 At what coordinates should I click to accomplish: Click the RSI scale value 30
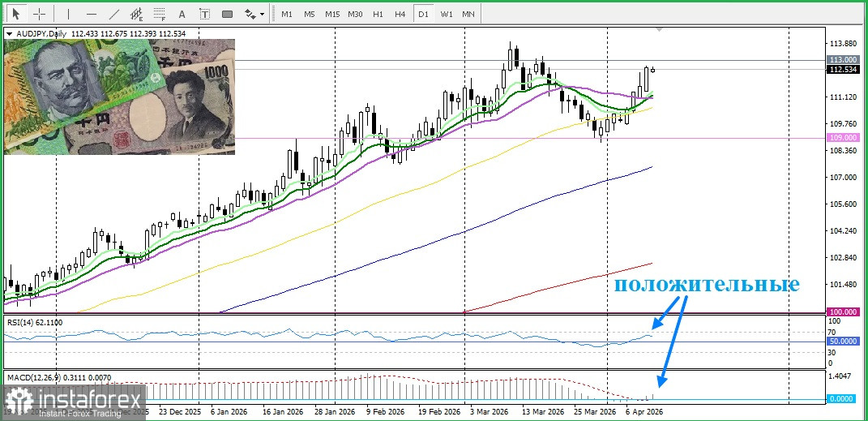click(832, 352)
